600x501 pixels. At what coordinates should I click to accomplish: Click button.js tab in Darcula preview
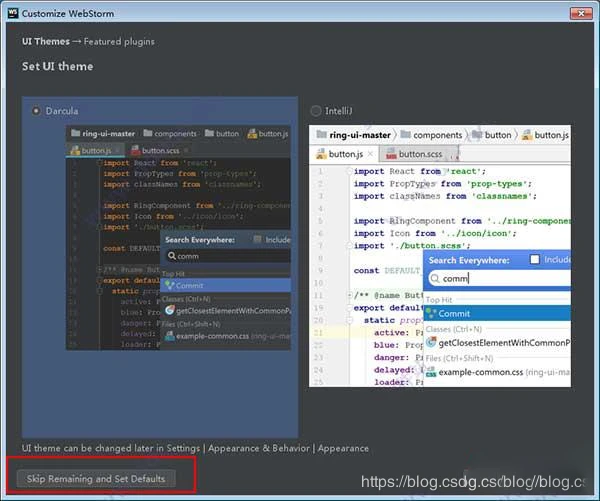(96, 150)
